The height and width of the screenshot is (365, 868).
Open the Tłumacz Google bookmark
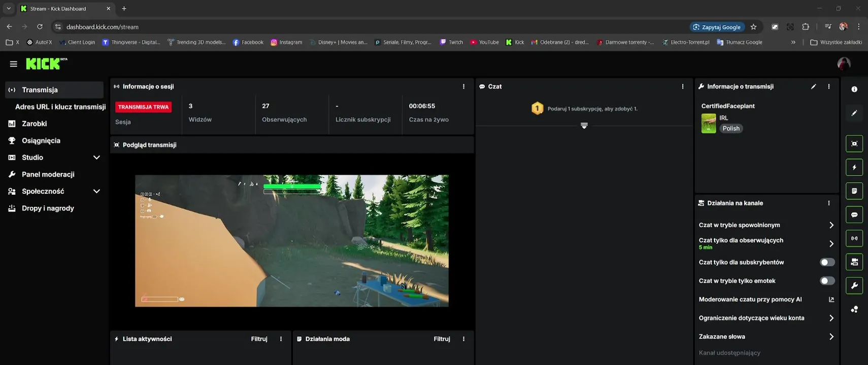pos(739,42)
